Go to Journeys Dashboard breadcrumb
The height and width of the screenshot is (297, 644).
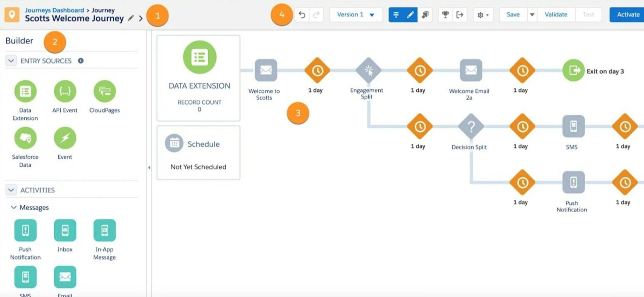click(54, 10)
